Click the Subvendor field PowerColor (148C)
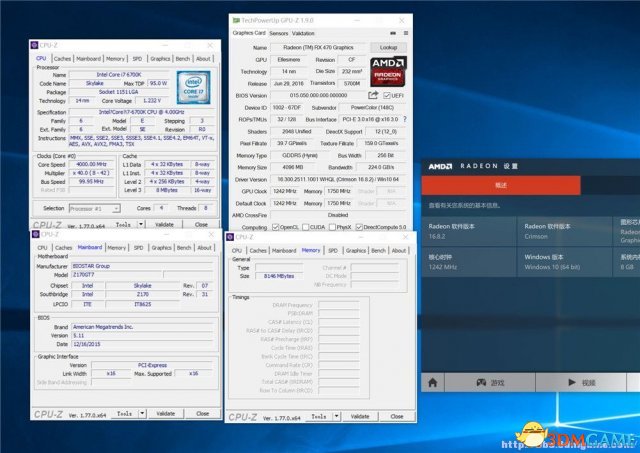Viewport: 640px width, 453px height. click(372, 108)
